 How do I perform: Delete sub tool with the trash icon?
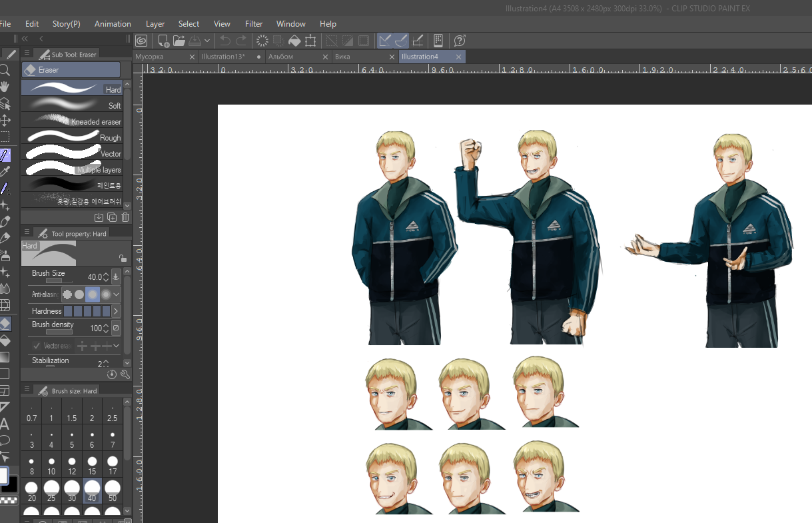tap(125, 217)
